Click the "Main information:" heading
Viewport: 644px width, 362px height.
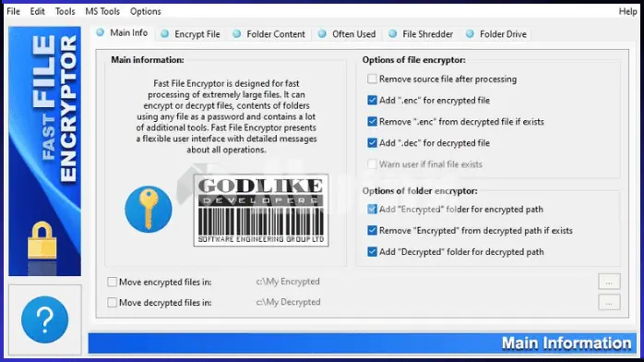pyautogui.click(x=148, y=60)
